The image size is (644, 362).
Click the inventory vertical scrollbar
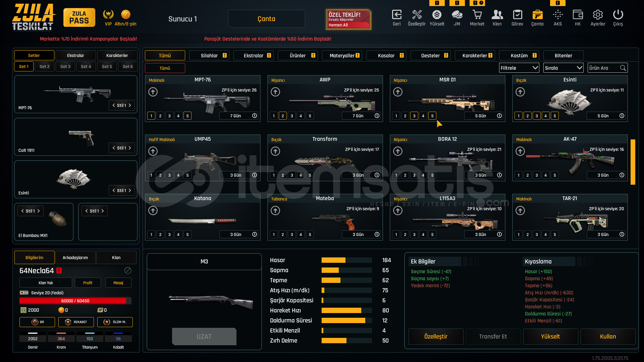[633, 162]
